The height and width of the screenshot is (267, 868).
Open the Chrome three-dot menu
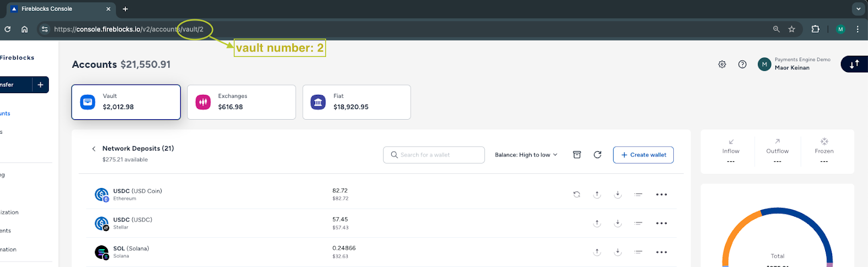(x=858, y=29)
